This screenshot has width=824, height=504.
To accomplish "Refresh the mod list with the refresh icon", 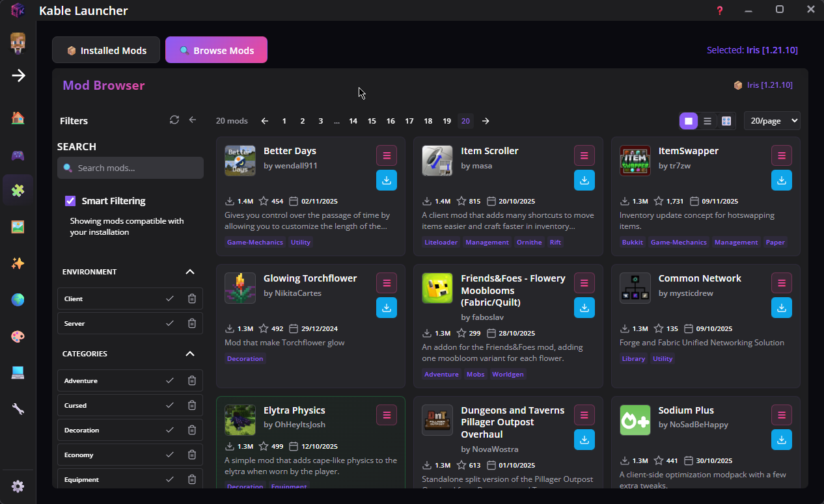I will tap(174, 120).
